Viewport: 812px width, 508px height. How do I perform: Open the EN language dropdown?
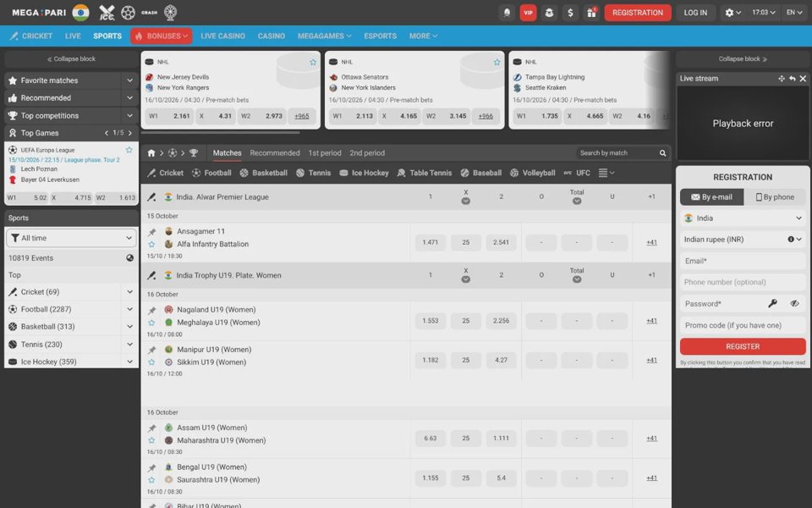pos(794,13)
